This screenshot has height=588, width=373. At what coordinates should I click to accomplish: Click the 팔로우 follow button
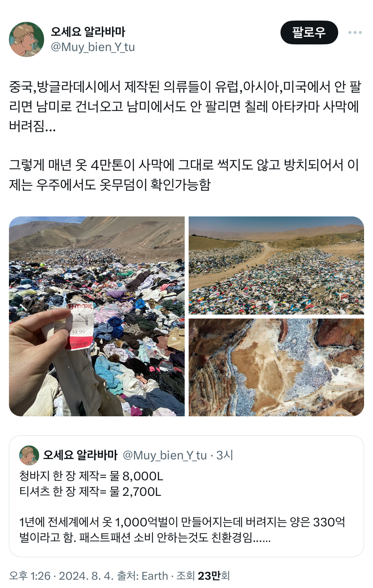[309, 32]
